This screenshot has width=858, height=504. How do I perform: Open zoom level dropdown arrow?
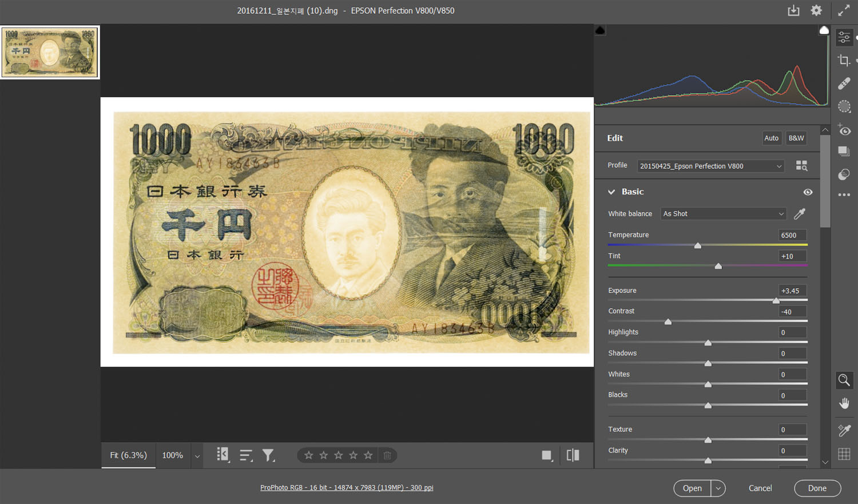197,456
